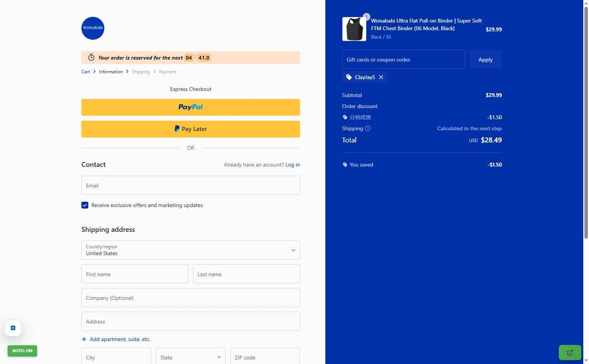Screen dimensions: 589x364
Task: Click the shipping info question icon
Action: pos(368,128)
